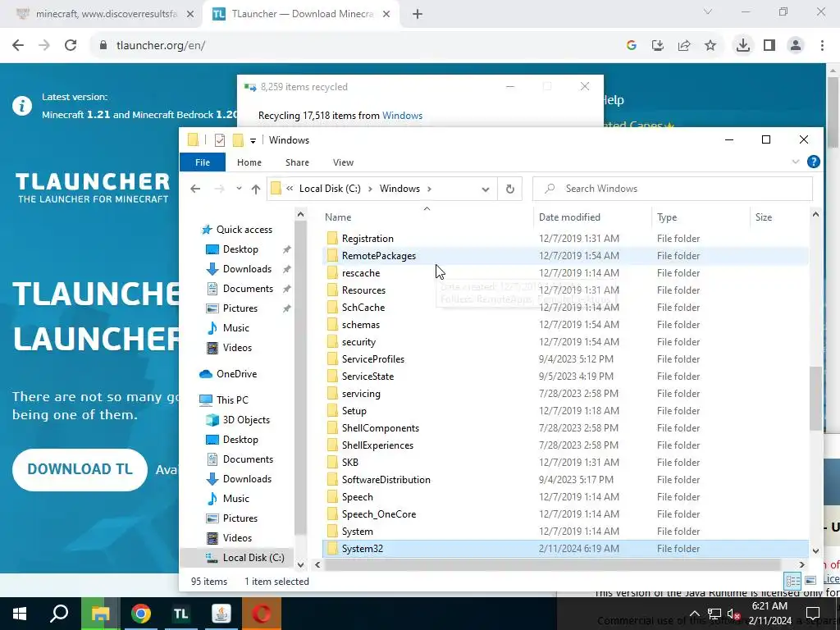This screenshot has height=630, width=840.
Task: Open the File menu in Explorer
Action: click(x=203, y=162)
